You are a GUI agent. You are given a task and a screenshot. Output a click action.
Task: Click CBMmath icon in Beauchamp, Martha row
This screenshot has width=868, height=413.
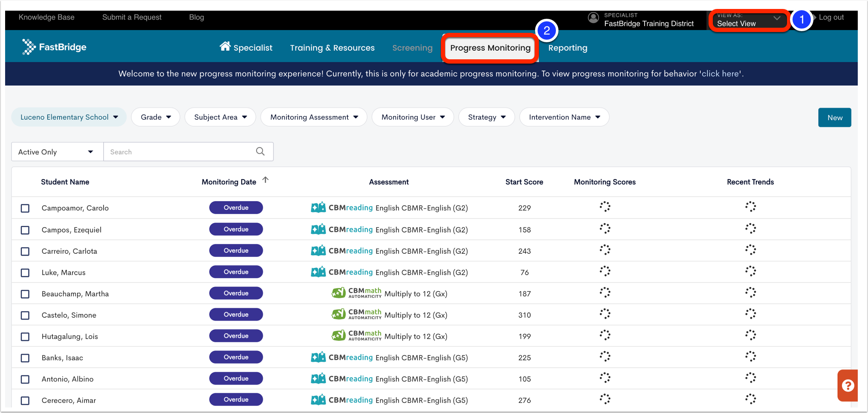[339, 293]
